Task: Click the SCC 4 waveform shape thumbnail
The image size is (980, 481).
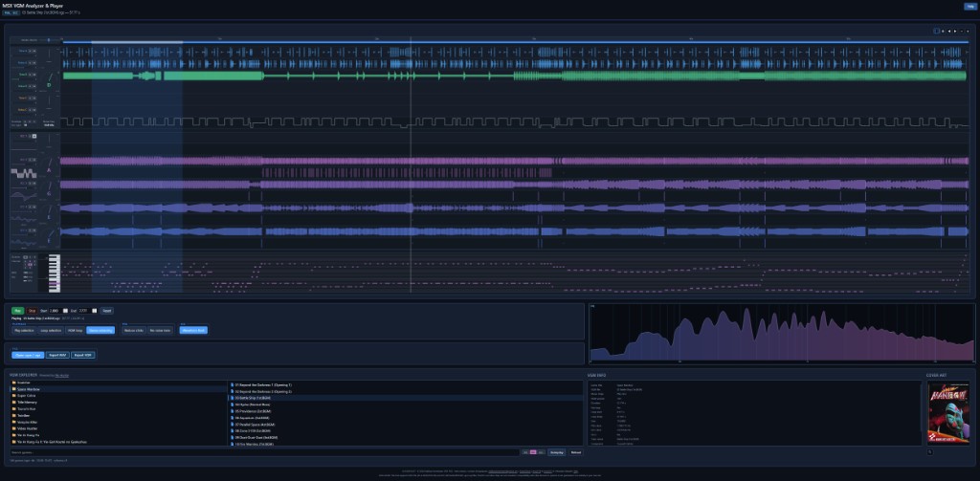Action: pos(24,220)
